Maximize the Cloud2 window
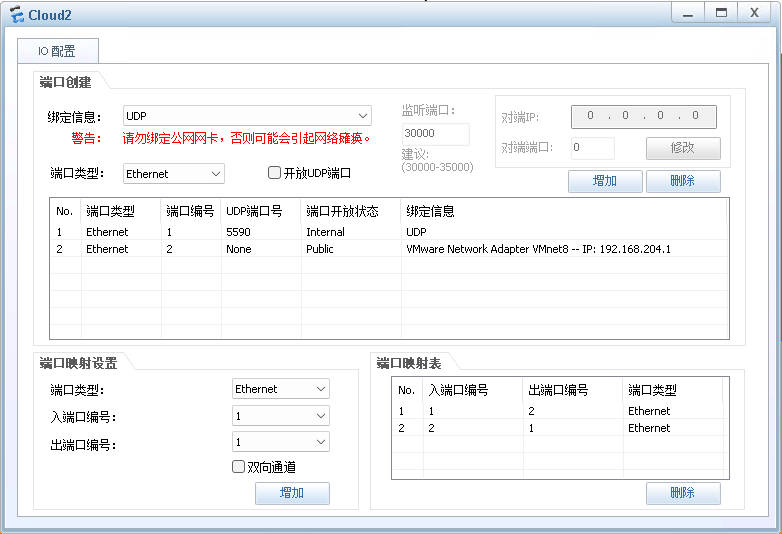The width and height of the screenshot is (782, 534). (x=719, y=12)
